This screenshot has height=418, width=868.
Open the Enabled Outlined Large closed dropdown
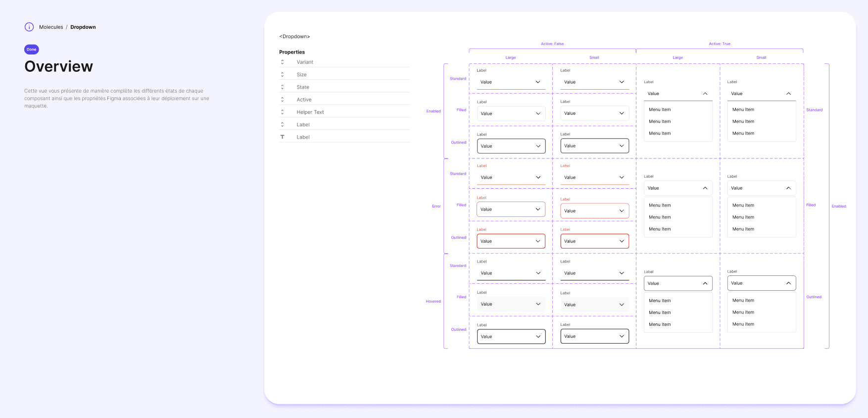(511, 146)
